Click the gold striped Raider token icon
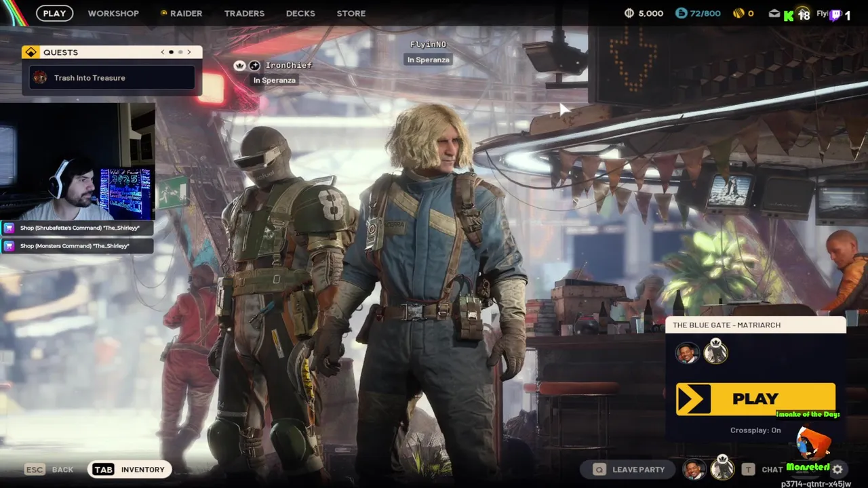 tap(738, 13)
